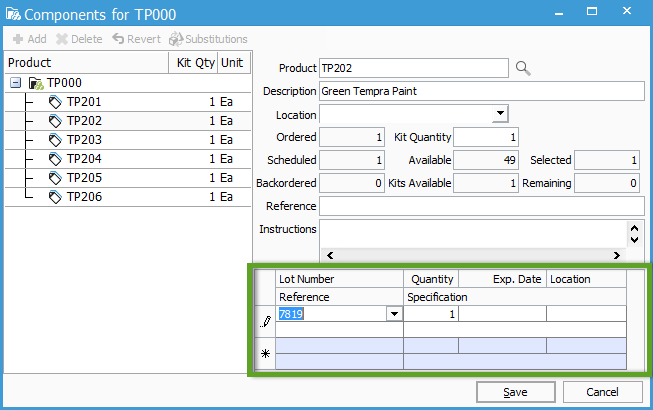Viewport: 653px width, 410px height.
Task: Click the Delete toolbar icon
Action: pyautogui.click(x=62, y=39)
